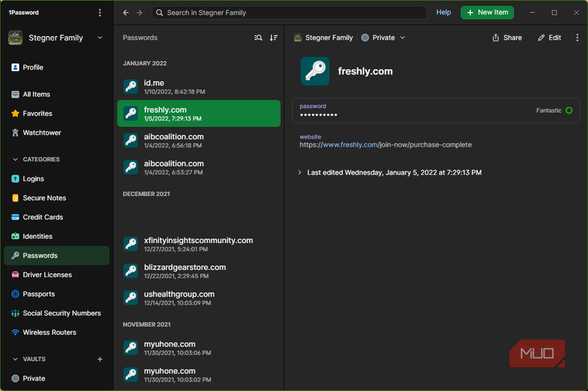Open the item's more options kebab menu
Image resolution: width=588 pixels, height=391 pixels.
click(x=577, y=38)
